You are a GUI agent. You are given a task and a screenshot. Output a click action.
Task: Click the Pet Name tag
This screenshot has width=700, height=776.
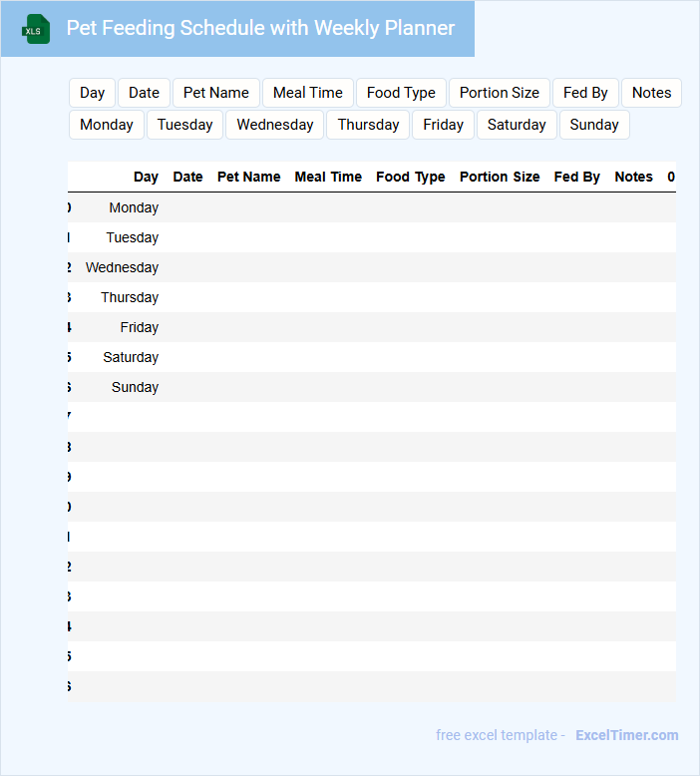click(x=216, y=93)
